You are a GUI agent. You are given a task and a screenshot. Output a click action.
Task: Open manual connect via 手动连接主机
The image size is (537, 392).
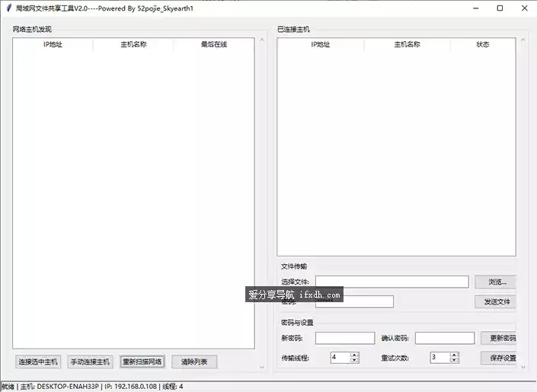point(90,362)
